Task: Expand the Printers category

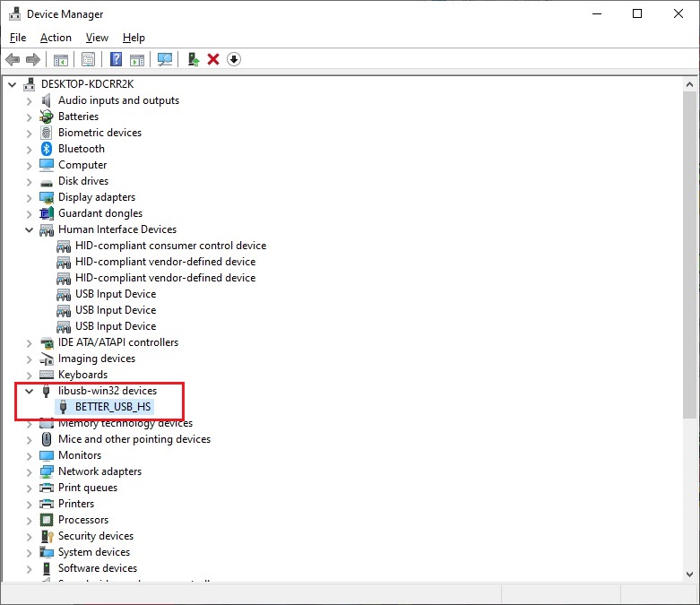Action: (29, 505)
